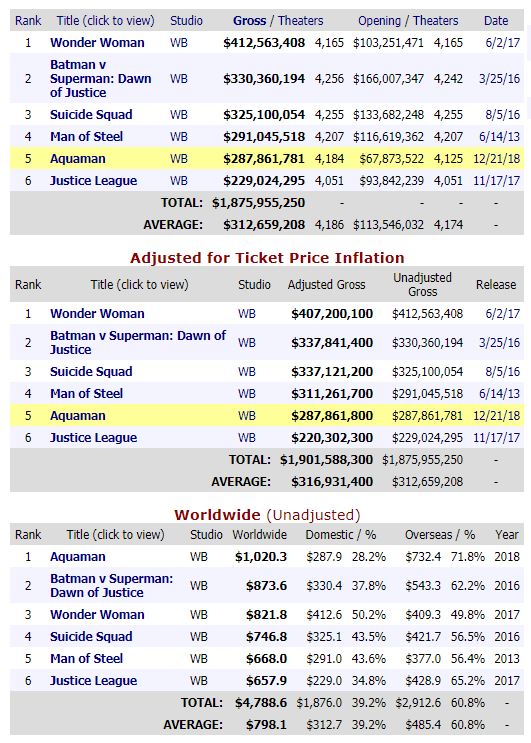Sort top table by Opening column header
The height and width of the screenshot is (743, 531).
click(379, 21)
